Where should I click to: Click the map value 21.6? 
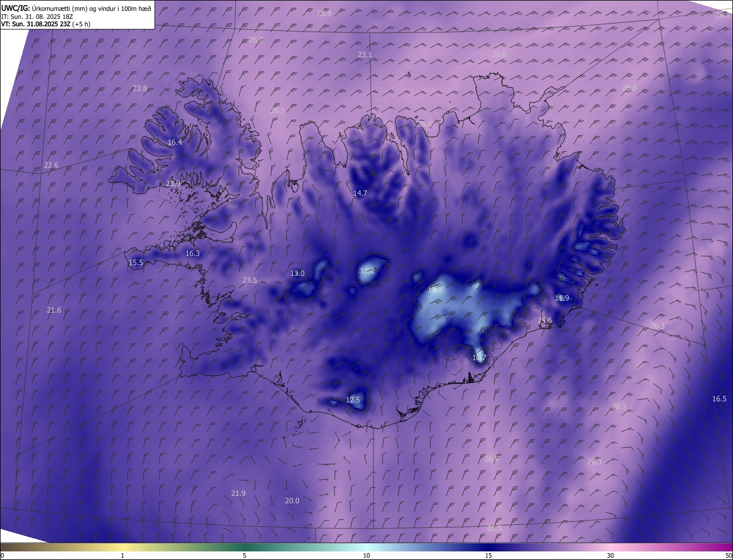click(54, 310)
